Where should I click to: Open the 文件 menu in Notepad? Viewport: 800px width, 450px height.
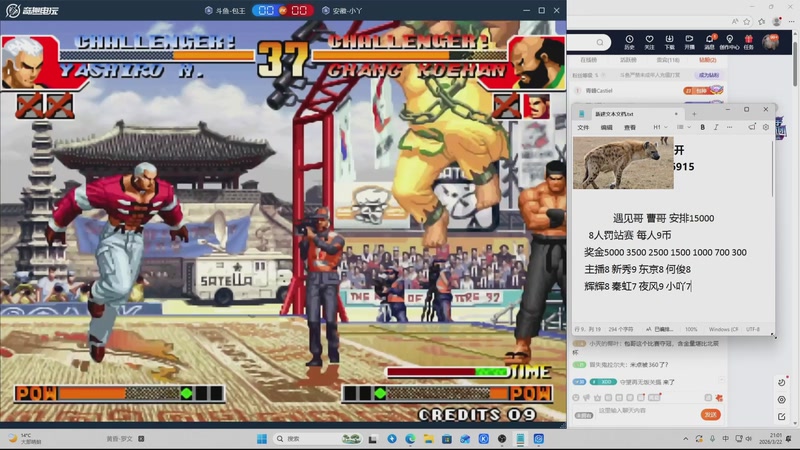click(583, 128)
